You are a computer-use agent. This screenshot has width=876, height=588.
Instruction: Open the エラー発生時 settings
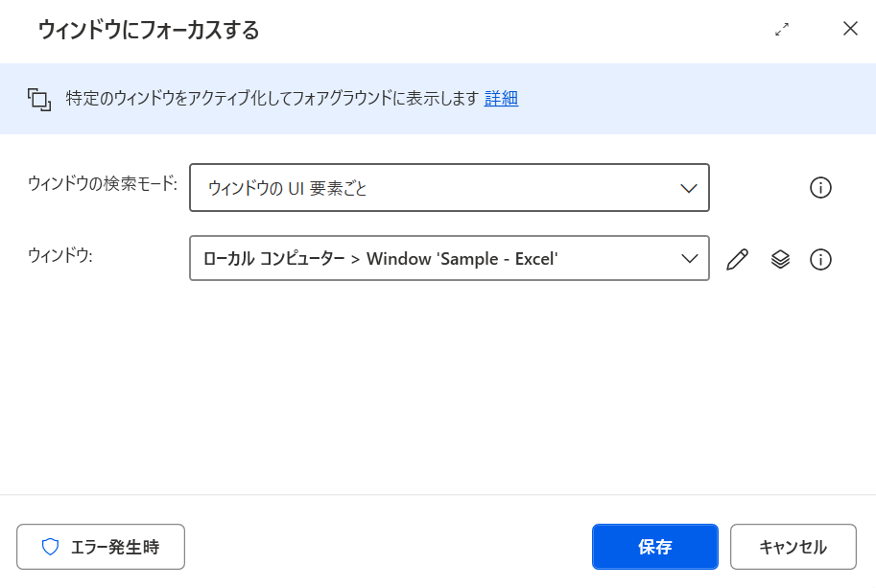tap(101, 547)
